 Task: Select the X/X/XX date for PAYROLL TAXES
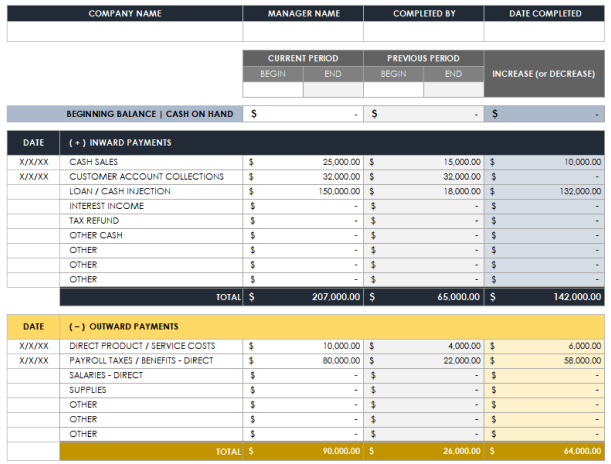34,360
